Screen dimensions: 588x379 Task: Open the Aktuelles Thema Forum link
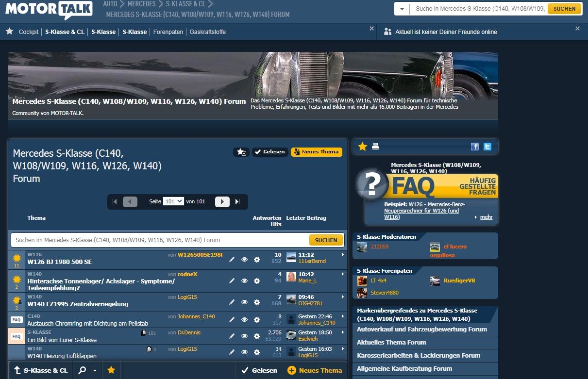pos(391,342)
